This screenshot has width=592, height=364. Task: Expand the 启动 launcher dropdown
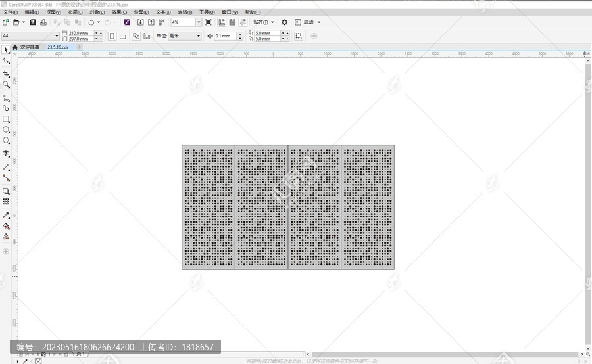pos(319,22)
